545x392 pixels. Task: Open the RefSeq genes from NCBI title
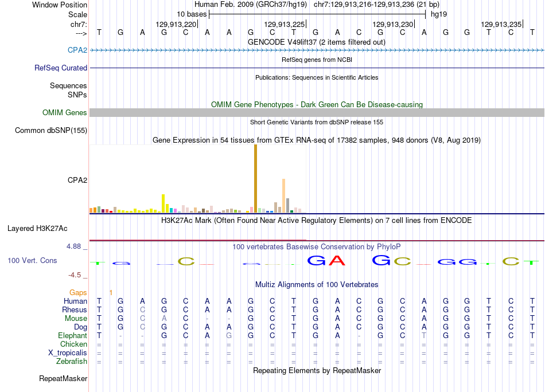(x=317, y=60)
